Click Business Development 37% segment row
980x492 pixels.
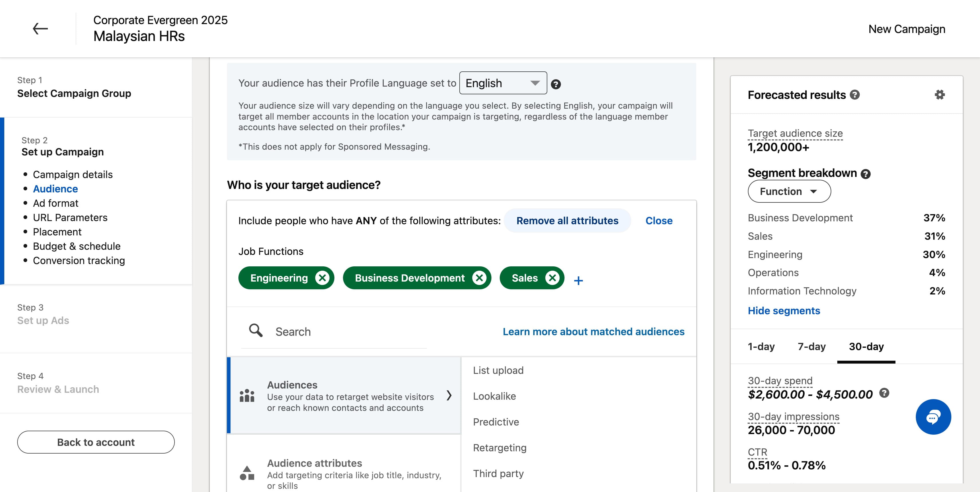846,218
